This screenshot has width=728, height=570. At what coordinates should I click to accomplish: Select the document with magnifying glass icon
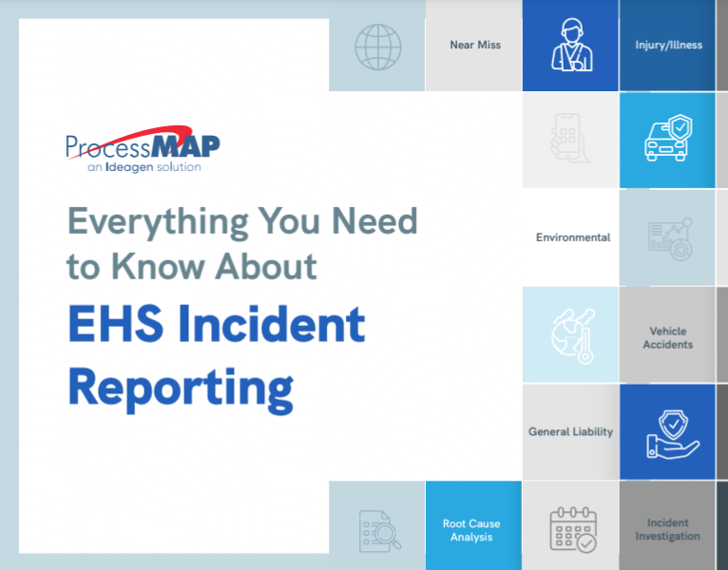click(377, 528)
